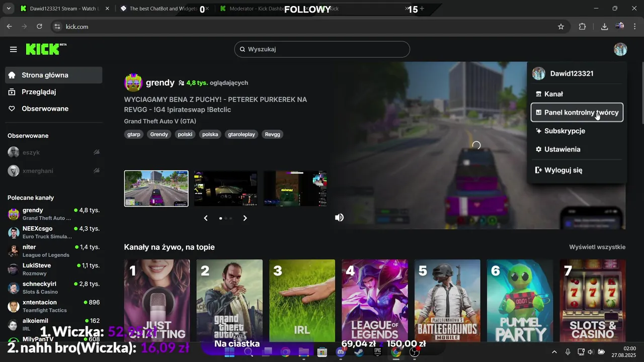Image resolution: width=644 pixels, height=362 pixels.
Task: Choose Wyloguj się to log out
Action: click(x=577, y=170)
